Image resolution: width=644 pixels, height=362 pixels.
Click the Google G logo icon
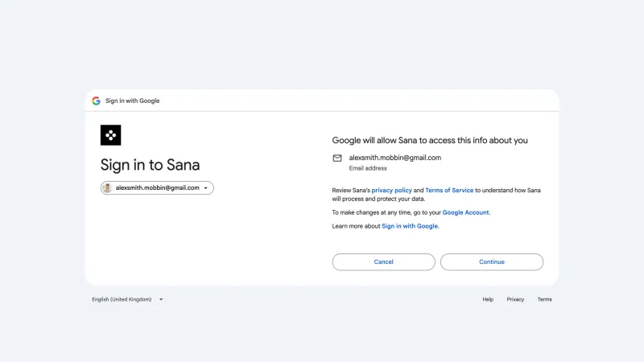[96, 101]
